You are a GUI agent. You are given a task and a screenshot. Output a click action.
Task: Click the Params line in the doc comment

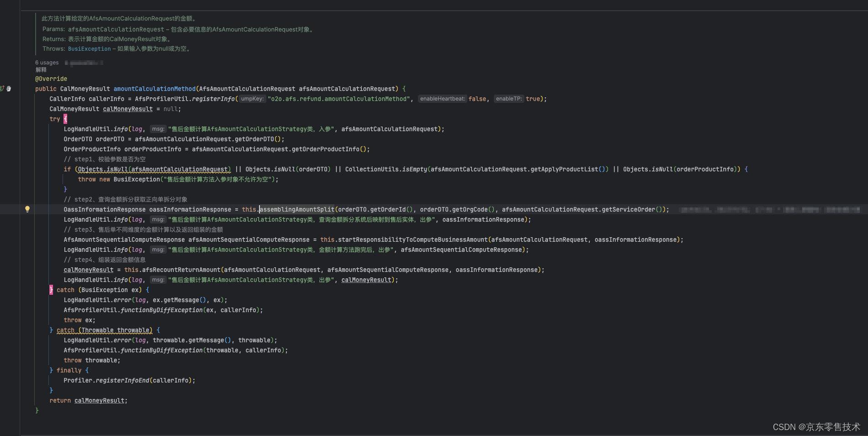179,29
